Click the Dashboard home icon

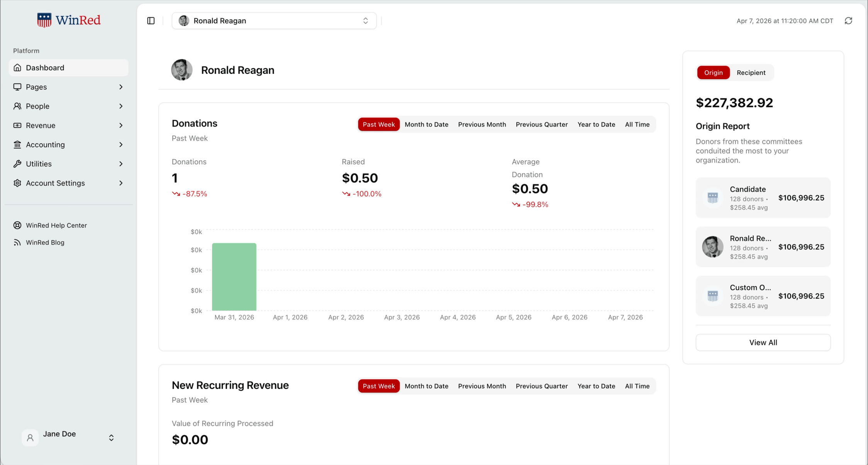coord(17,68)
